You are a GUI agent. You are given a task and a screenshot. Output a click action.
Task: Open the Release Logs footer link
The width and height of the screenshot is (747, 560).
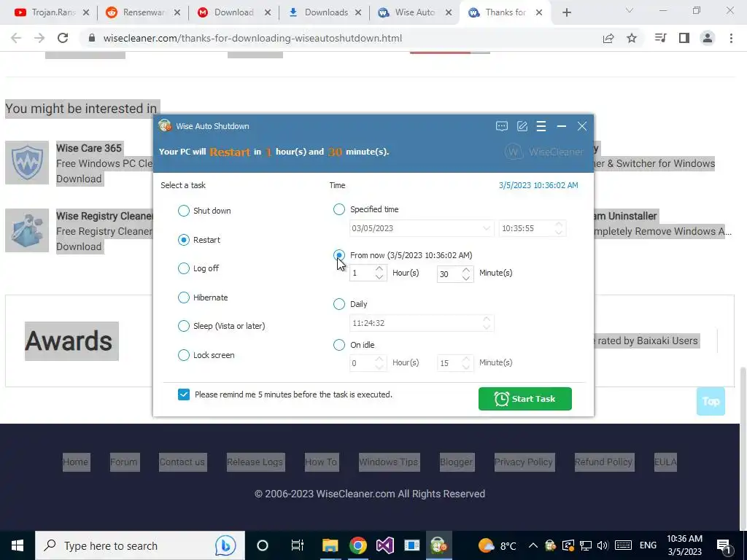click(255, 462)
